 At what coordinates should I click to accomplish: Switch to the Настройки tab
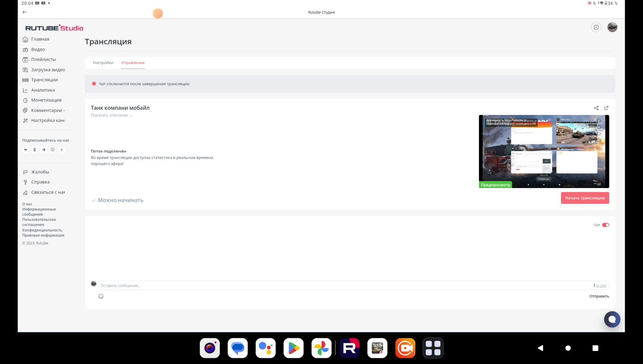(103, 63)
